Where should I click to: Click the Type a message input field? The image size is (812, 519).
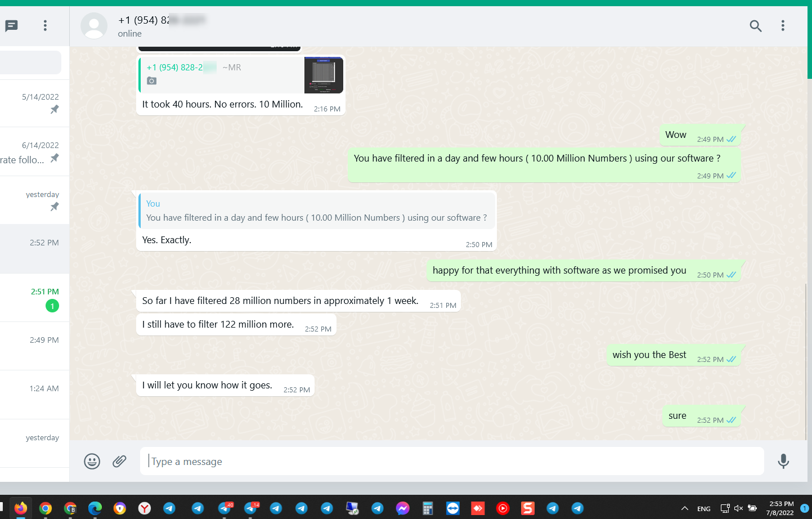(450, 461)
